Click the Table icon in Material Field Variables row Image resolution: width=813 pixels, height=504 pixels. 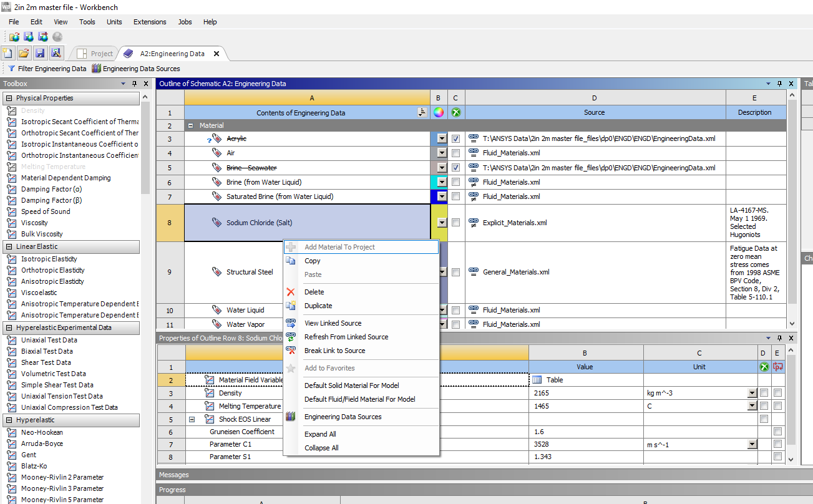click(537, 380)
